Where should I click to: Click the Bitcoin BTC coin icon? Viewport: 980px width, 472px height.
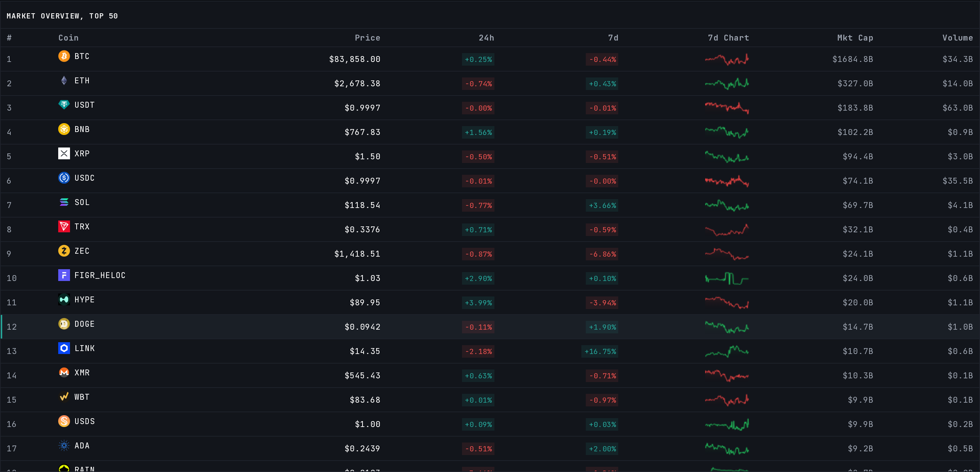click(64, 56)
